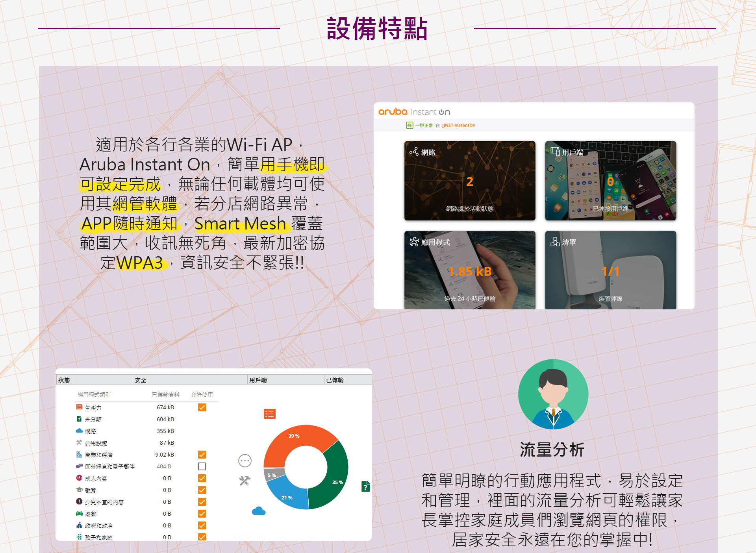Switch to the 狀態 tab
756x553 pixels.
94,380
